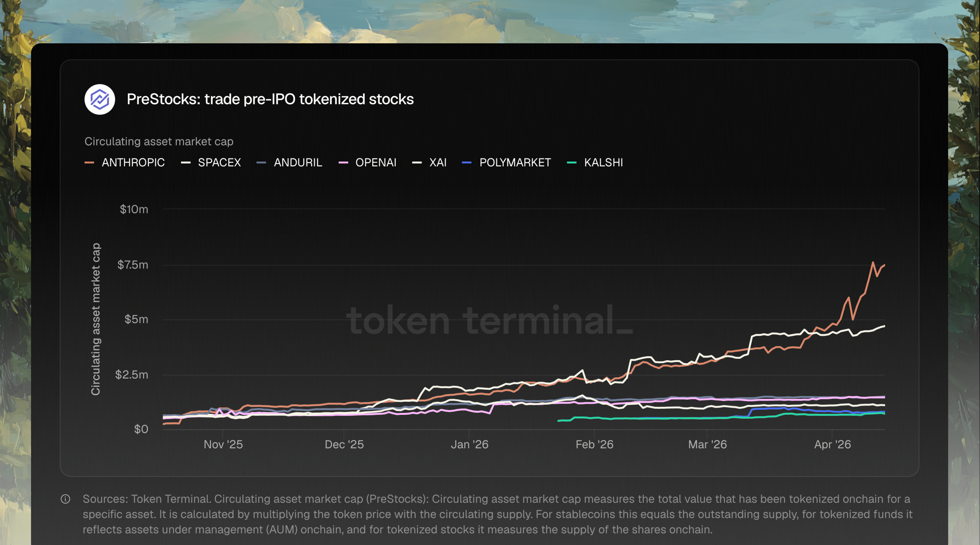Viewport: 980px width, 545px height.
Task: Click the Jan '26 x-axis label
Action: tap(470, 444)
